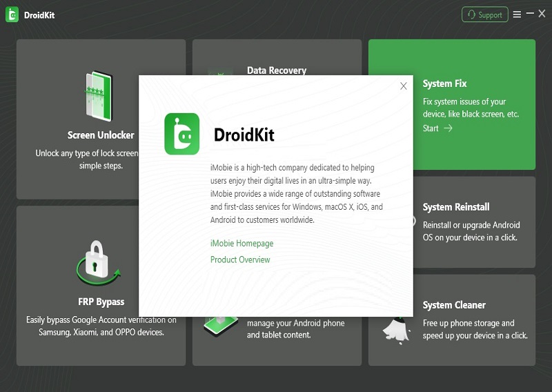Open the iMobie Homepage link

pos(242,244)
